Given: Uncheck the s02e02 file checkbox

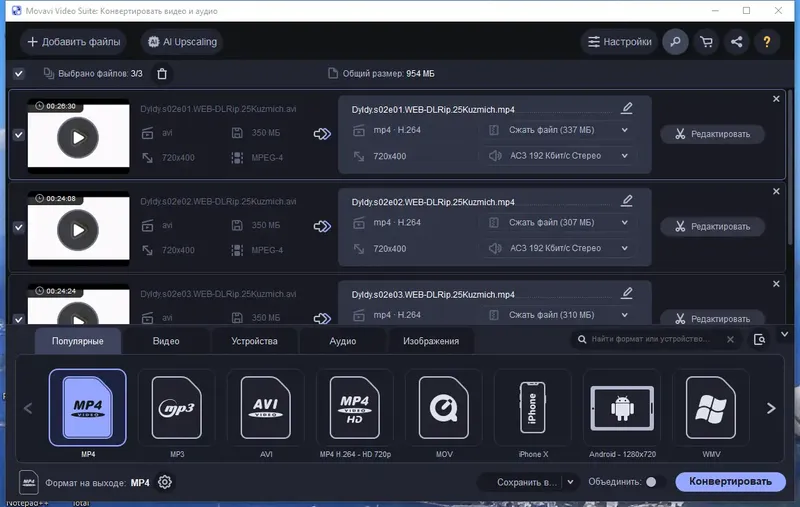Looking at the screenshot, I should click(19, 227).
